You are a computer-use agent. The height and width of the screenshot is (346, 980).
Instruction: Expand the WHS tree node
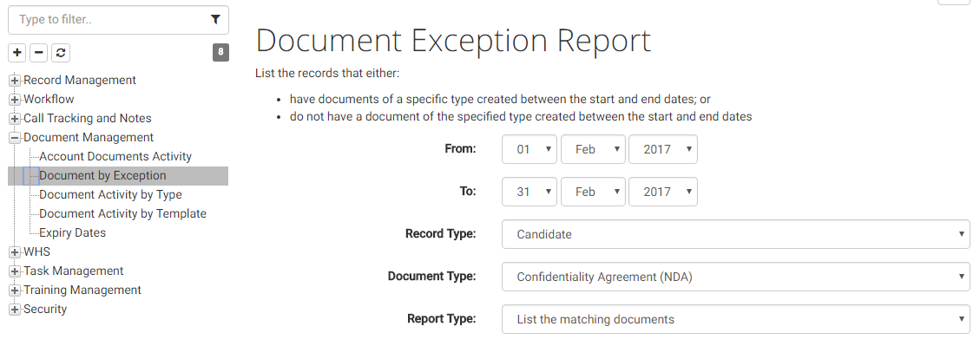click(15, 252)
